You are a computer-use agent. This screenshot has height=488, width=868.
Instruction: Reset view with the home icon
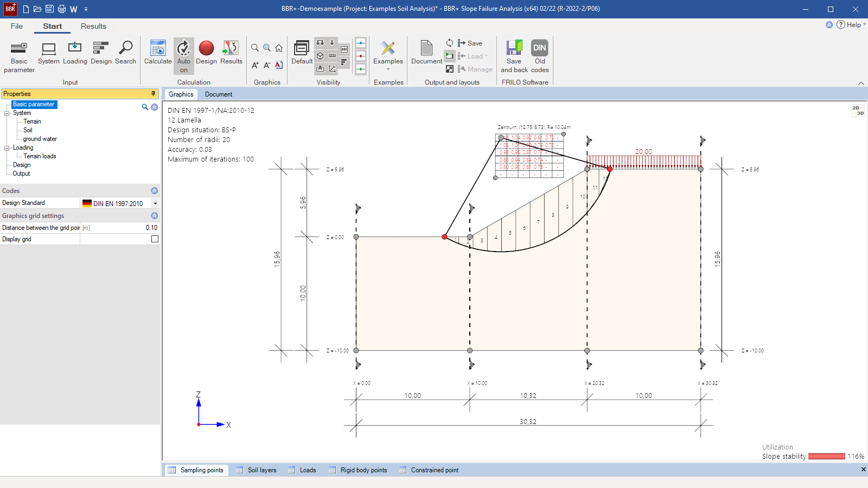pos(279,48)
